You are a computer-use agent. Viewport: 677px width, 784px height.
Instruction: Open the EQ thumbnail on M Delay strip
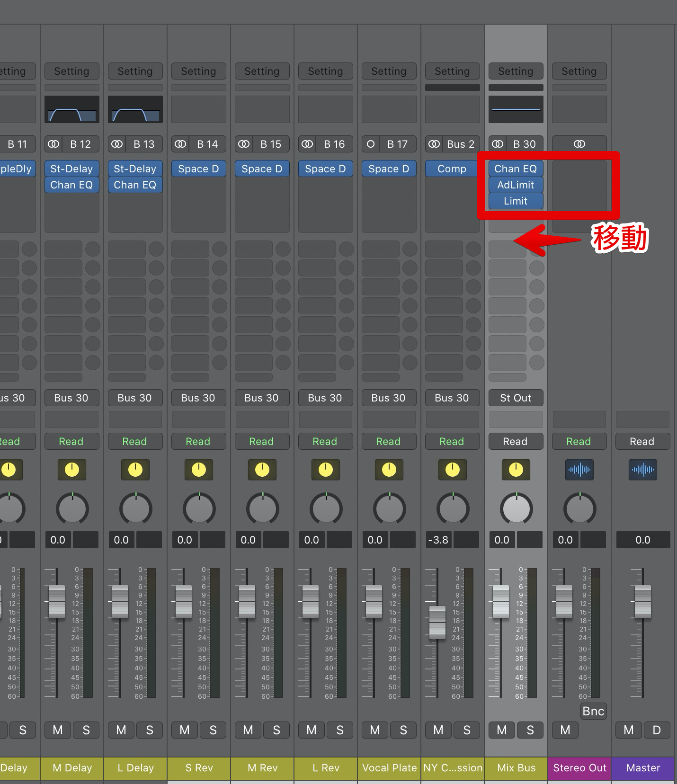pyautogui.click(x=72, y=110)
